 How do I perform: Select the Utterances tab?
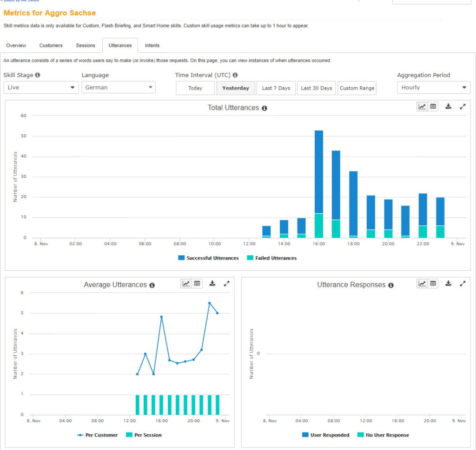point(120,46)
